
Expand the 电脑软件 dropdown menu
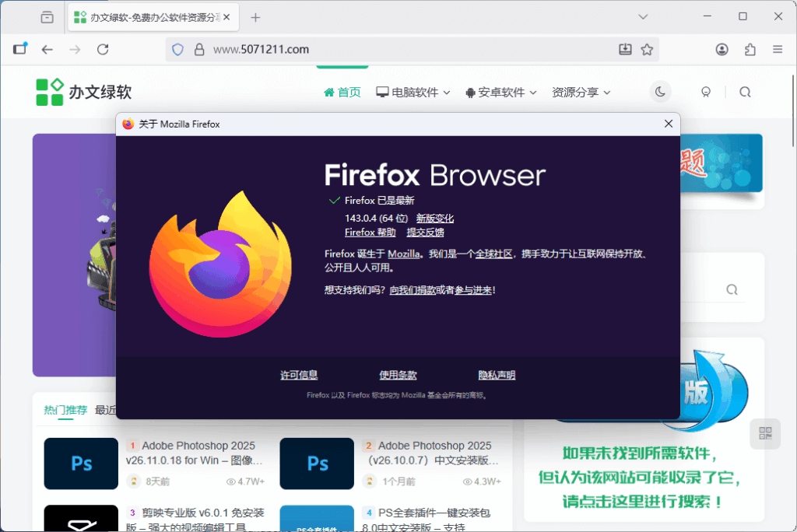point(413,92)
